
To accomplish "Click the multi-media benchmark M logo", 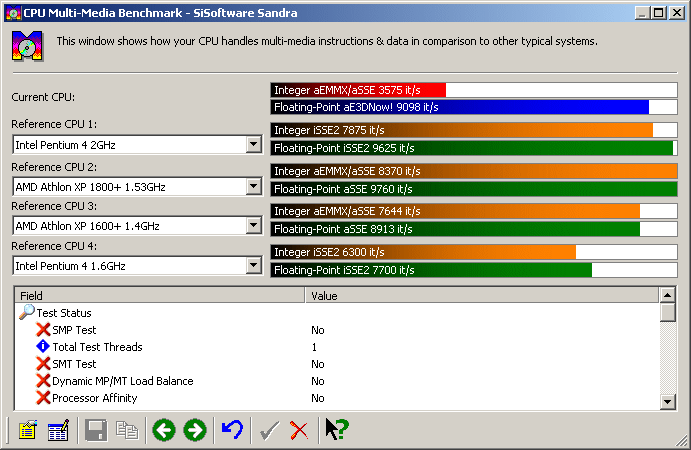I will click(x=27, y=46).
